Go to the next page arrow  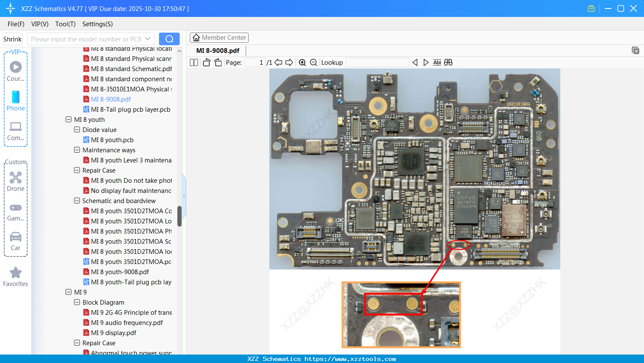(x=289, y=62)
